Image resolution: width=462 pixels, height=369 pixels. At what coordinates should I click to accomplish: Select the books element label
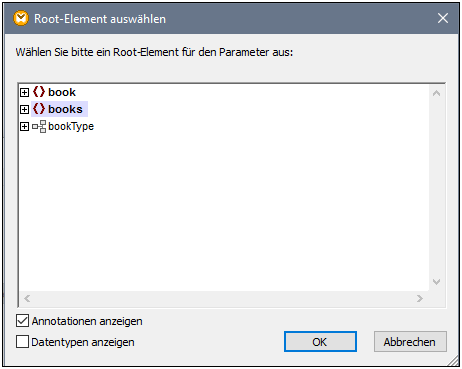(x=65, y=109)
